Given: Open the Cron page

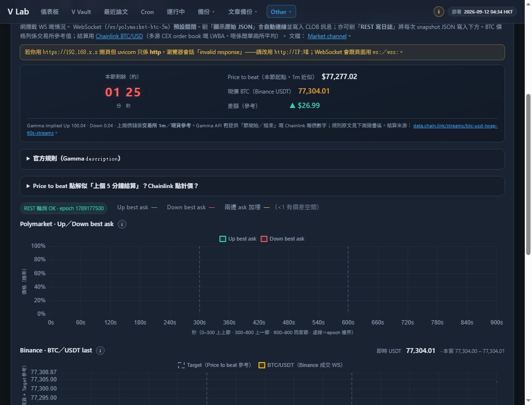Looking at the screenshot, I should 147,12.
